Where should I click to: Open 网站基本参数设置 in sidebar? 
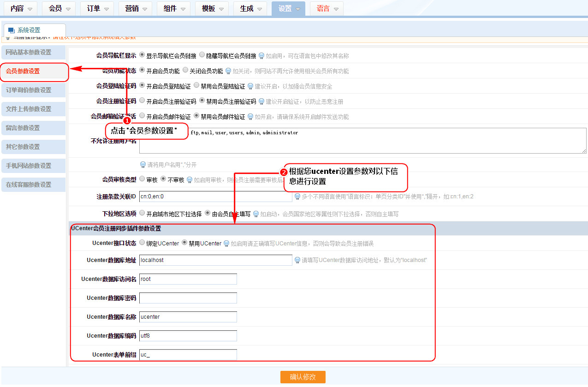[x=33, y=52]
